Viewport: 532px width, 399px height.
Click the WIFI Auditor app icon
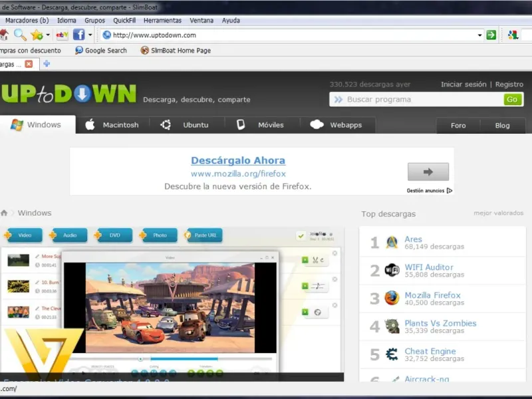click(x=392, y=270)
